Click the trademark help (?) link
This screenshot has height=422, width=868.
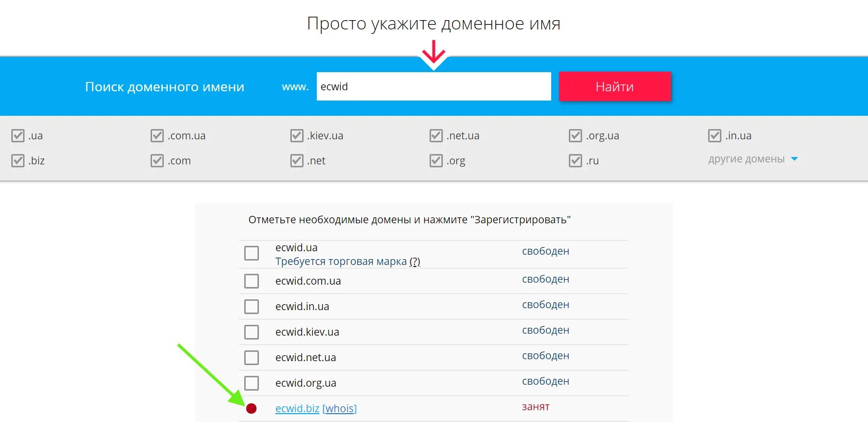tap(415, 262)
